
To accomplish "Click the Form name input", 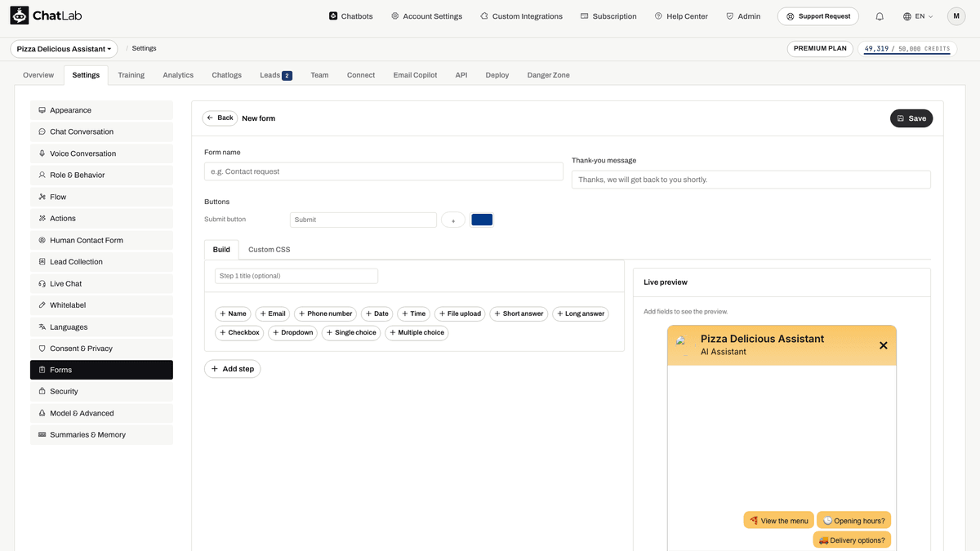I will click(384, 171).
